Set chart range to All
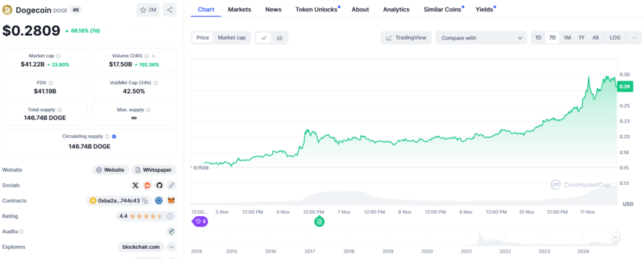Viewport: 644px width, 259px height. [596, 38]
